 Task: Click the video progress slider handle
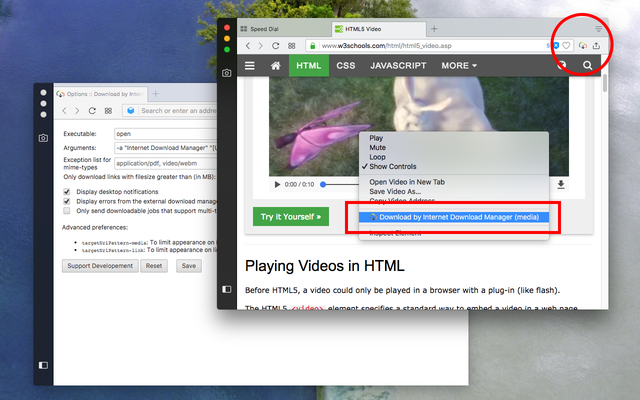tap(323, 184)
